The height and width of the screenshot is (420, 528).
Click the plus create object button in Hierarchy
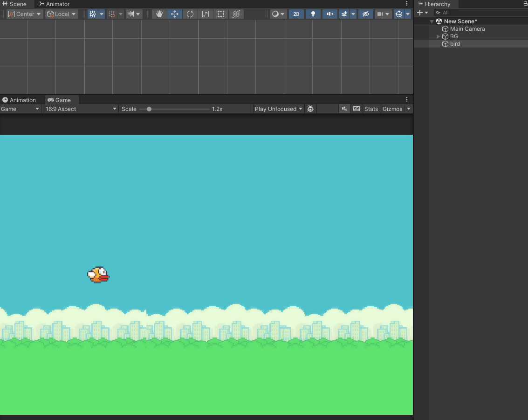[422, 13]
